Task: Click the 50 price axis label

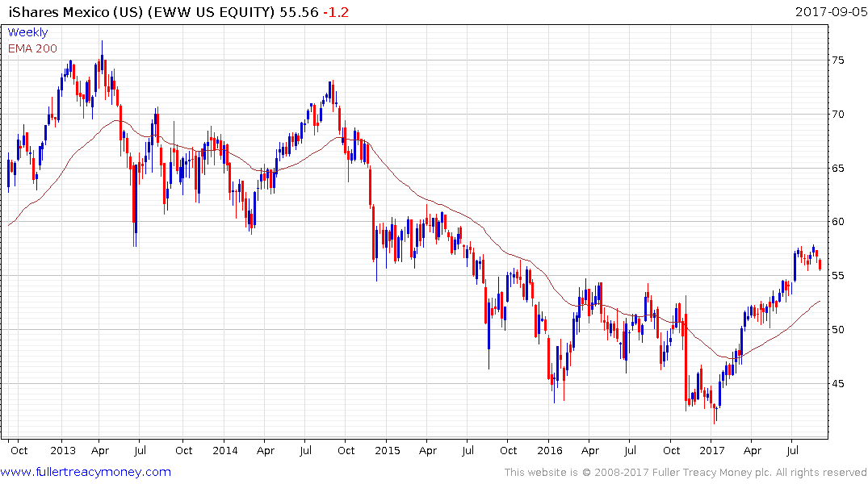Action: coord(838,330)
